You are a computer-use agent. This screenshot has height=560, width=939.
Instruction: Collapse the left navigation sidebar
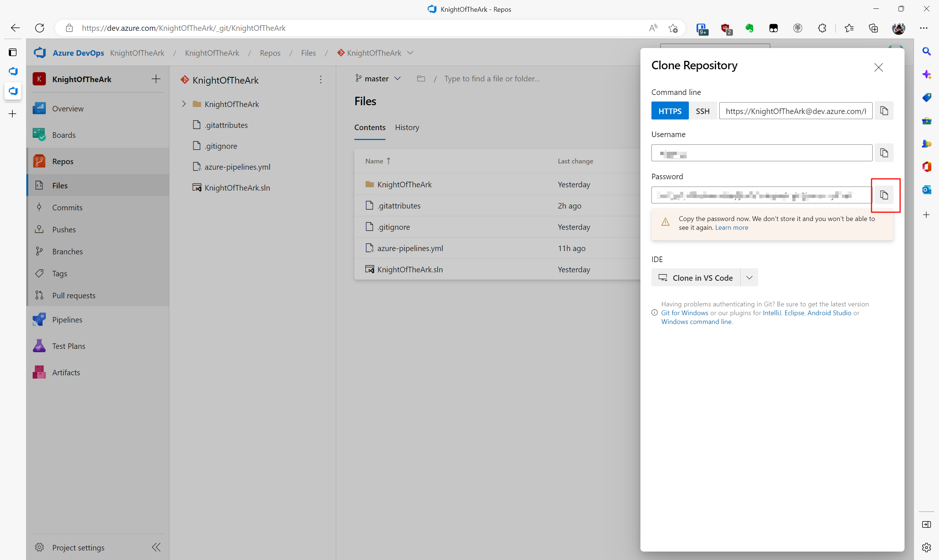tap(156, 547)
